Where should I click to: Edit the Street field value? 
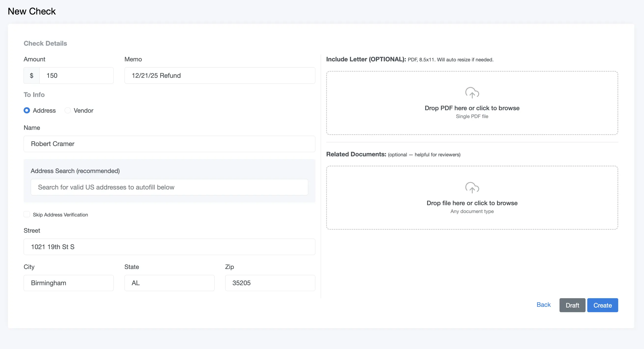[x=169, y=247]
